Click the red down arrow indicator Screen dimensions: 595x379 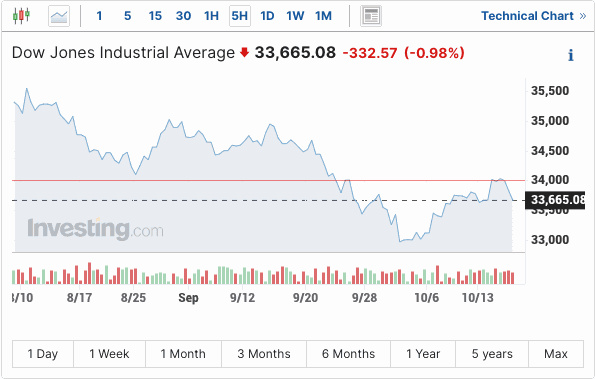244,52
